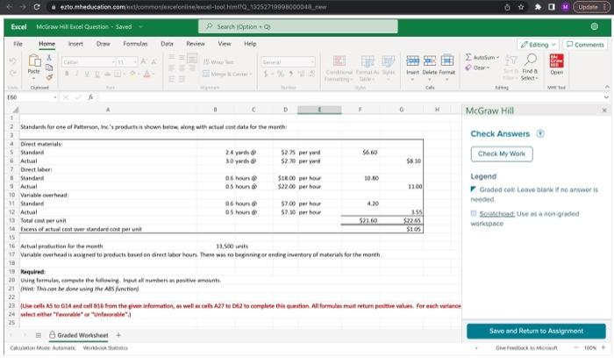Click the Chrome Update button
This screenshot has height=364, width=614.
591,7
